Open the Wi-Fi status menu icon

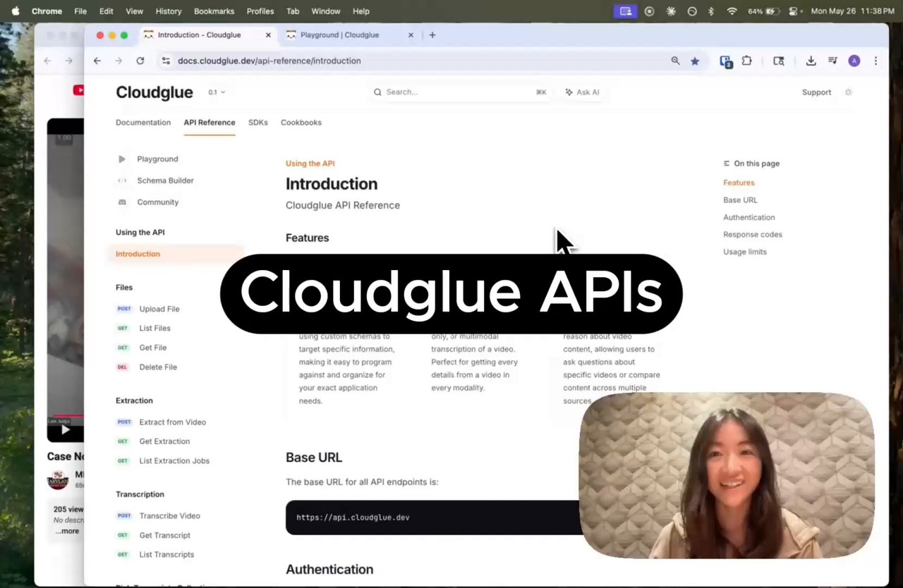[732, 11]
